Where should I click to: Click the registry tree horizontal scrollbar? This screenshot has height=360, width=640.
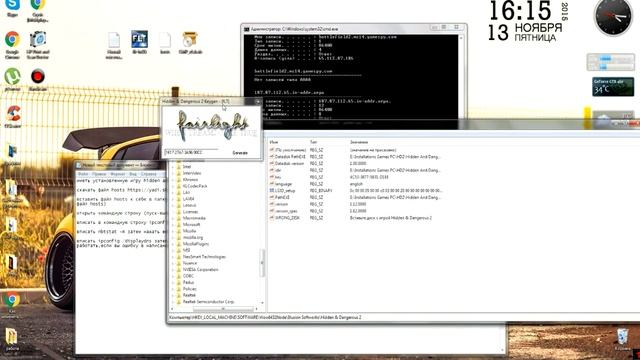pos(223,309)
